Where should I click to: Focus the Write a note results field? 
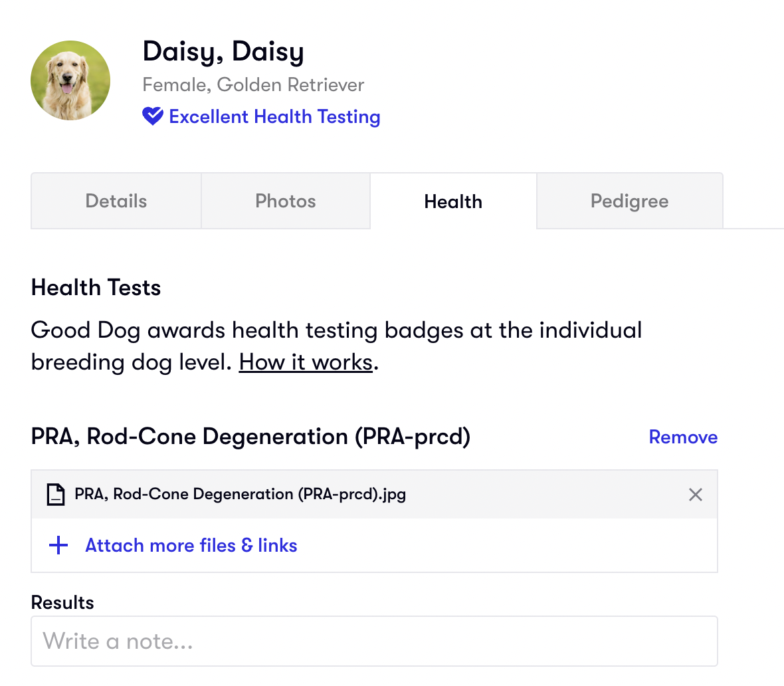pyautogui.click(x=374, y=641)
